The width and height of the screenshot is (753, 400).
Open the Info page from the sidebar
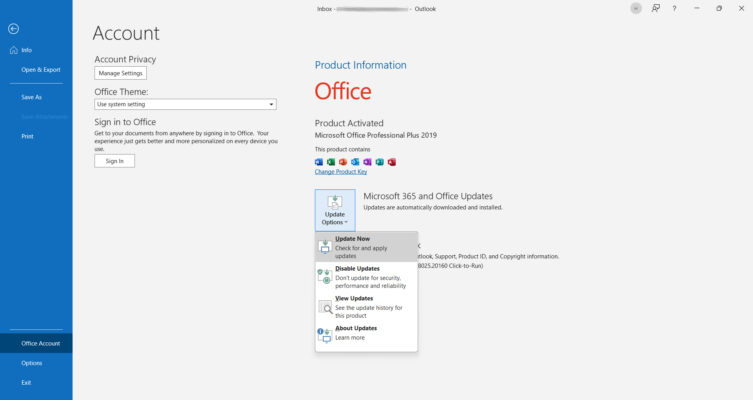[x=27, y=50]
